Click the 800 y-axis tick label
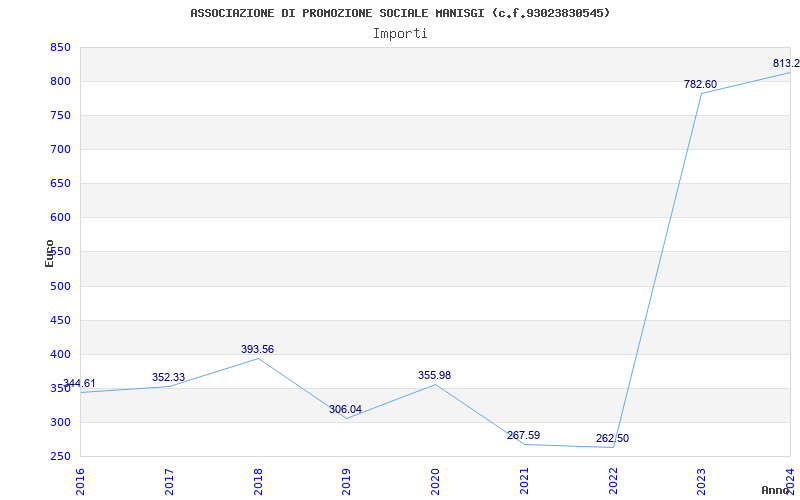Image resolution: width=800 pixels, height=500 pixels. tap(60, 82)
